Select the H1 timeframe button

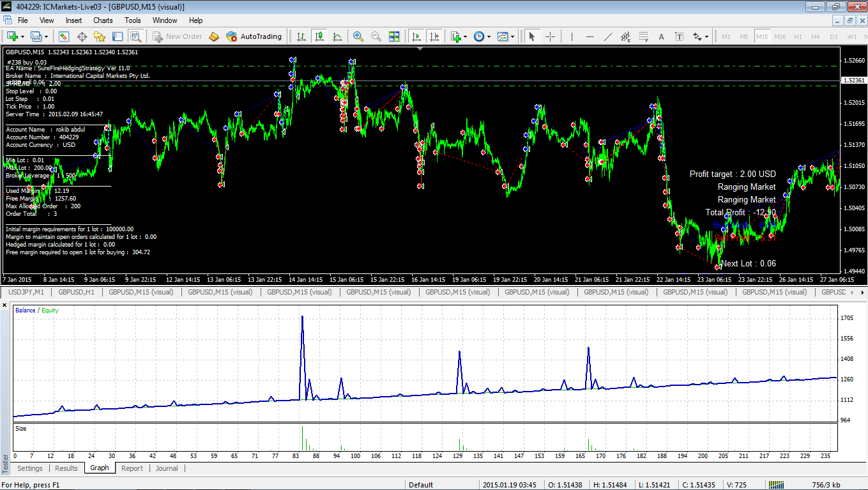coord(798,36)
